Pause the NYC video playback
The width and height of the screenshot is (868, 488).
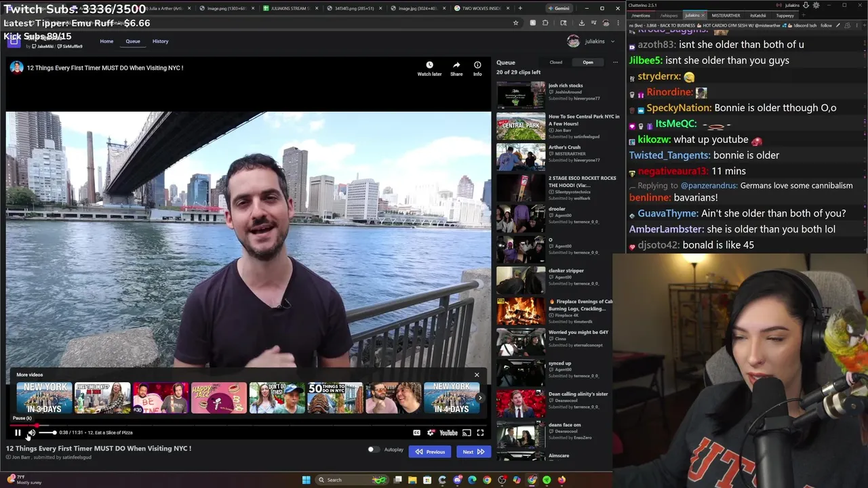pyautogui.click(x=18, y=432)
